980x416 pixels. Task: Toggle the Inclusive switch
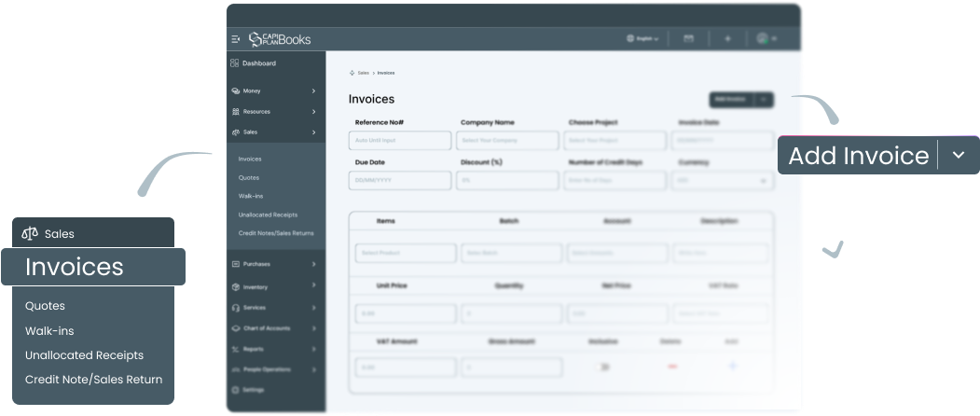click(604, 367)
